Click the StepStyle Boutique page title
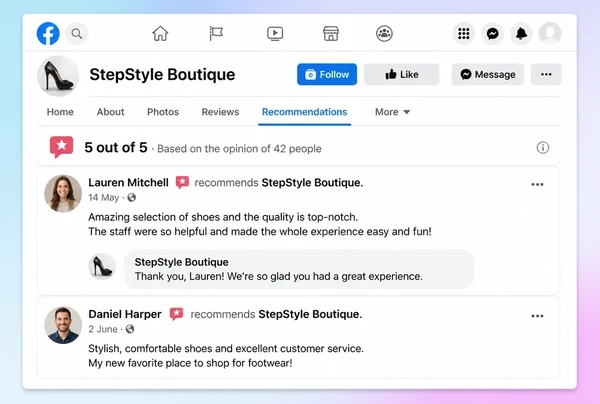This screenshot has height=404, width=600. coord(162,74)
